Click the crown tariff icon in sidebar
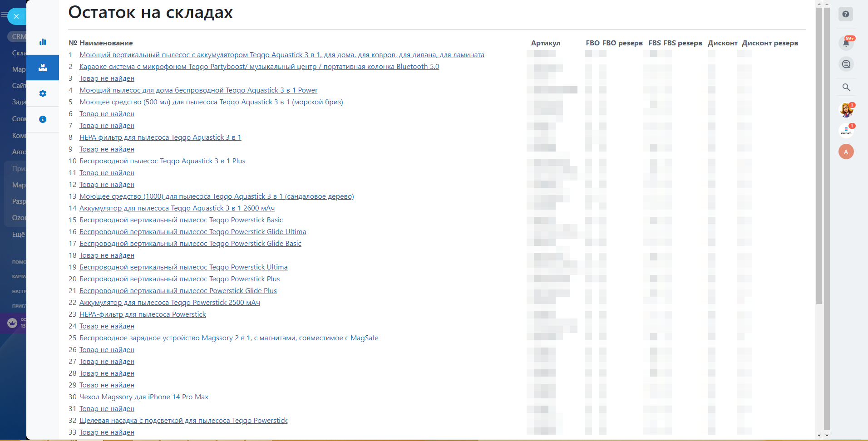868x441 pixels. 12,323
